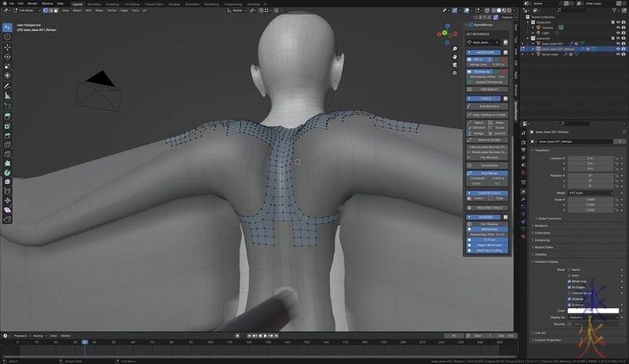Toggle the Wireframe checkbox in Viewport Display
The image size is (629, 364).
[x=570, y=281]
